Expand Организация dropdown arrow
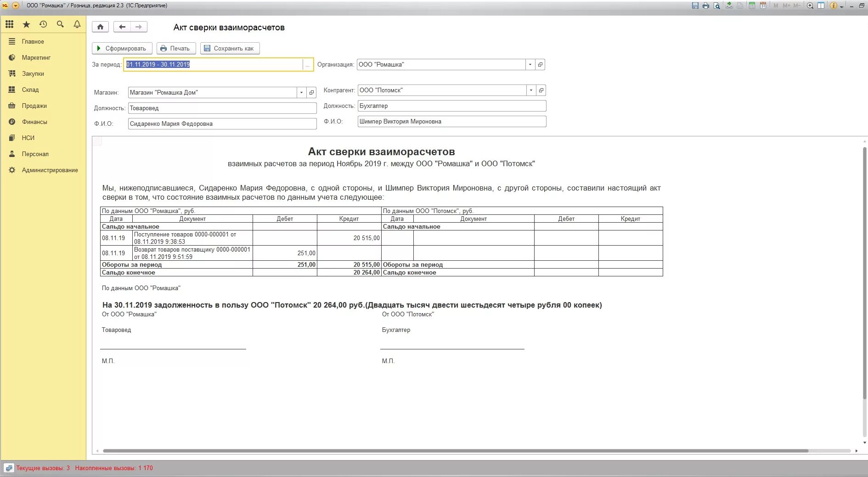This screenshot has height=477, width=868. point(530,65)
